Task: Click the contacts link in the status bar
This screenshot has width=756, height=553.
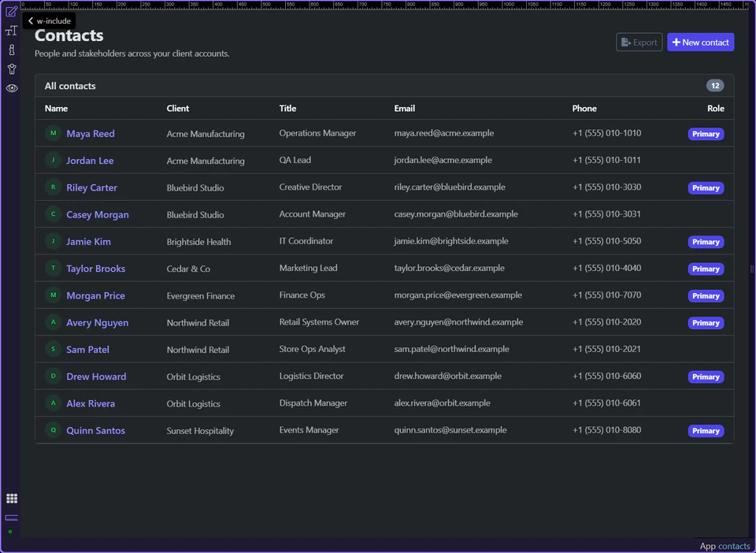Action: (x=734, y=546)
